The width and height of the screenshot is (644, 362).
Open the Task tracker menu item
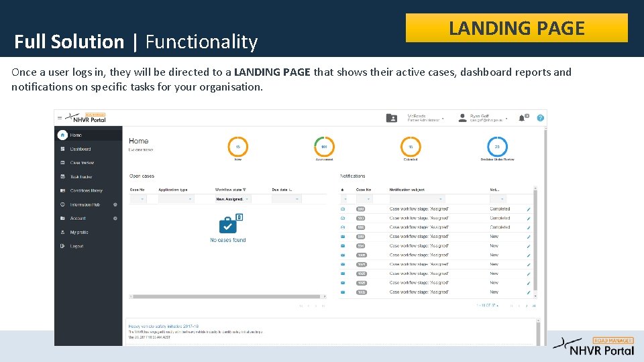click(x=81, y=176)
